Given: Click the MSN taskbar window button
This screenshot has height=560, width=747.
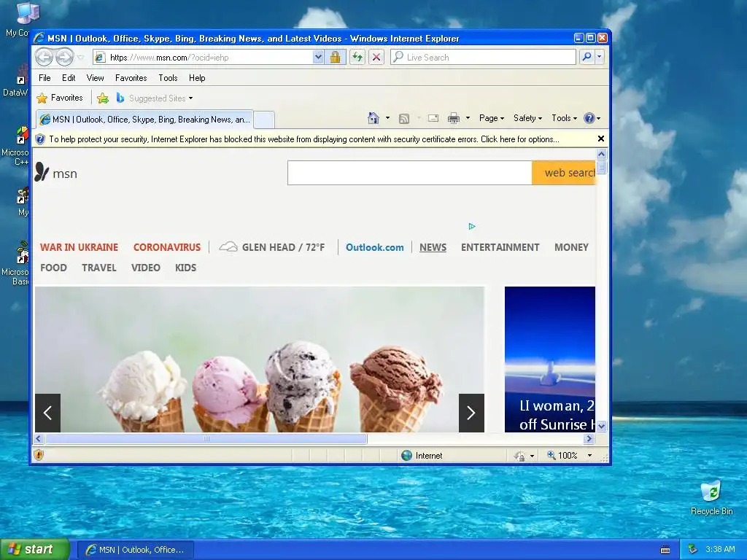Looking at the screenshot, I should 135,550.
